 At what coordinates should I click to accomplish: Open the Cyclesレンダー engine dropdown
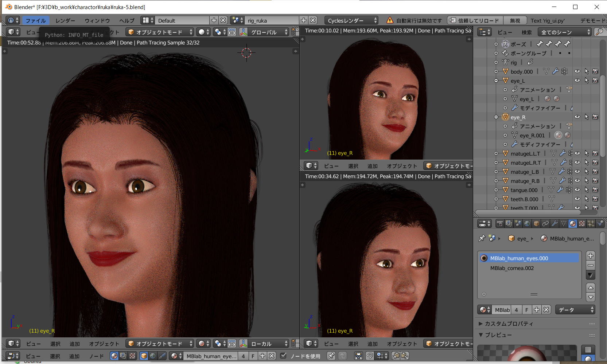[351, 20]
